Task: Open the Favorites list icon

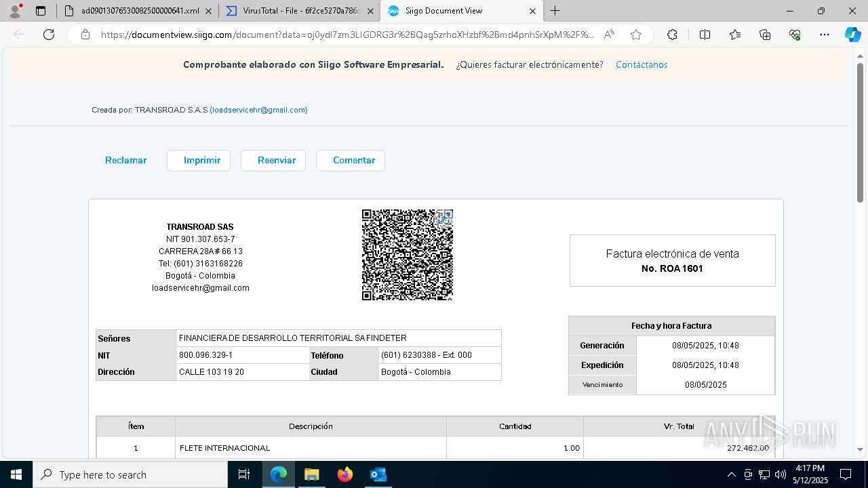Action: pos(735,35)
